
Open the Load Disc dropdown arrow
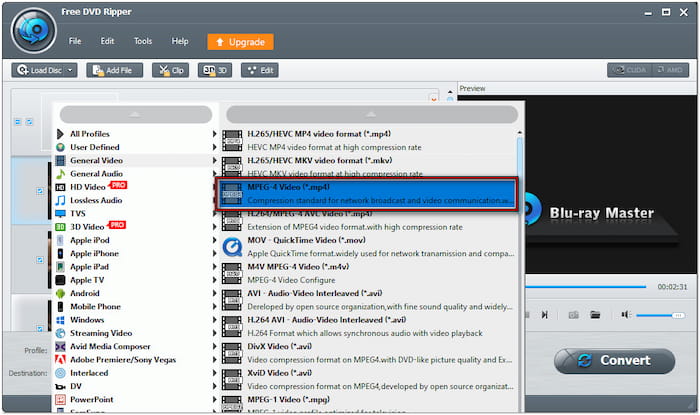(71, 70)
